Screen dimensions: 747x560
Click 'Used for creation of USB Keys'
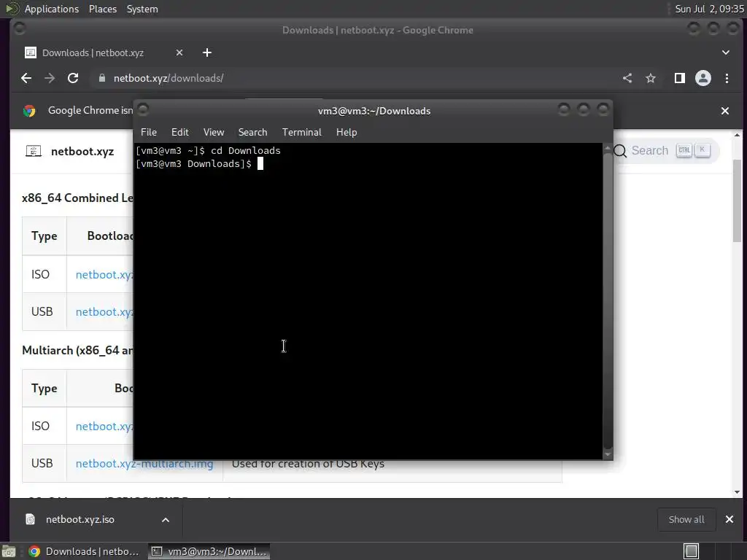pos(308,464)
